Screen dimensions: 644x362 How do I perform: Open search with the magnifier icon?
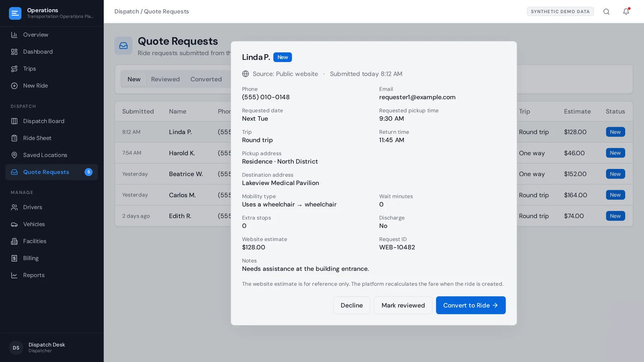coord(606,12)
